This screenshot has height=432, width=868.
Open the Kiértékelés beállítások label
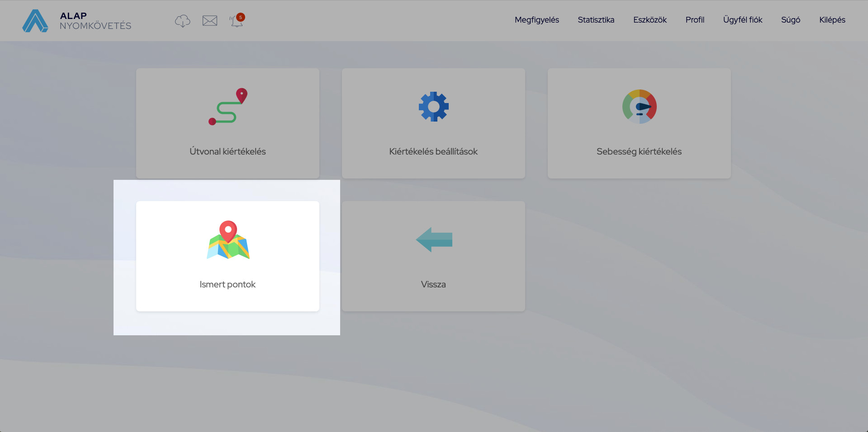[x=433, y=151]
